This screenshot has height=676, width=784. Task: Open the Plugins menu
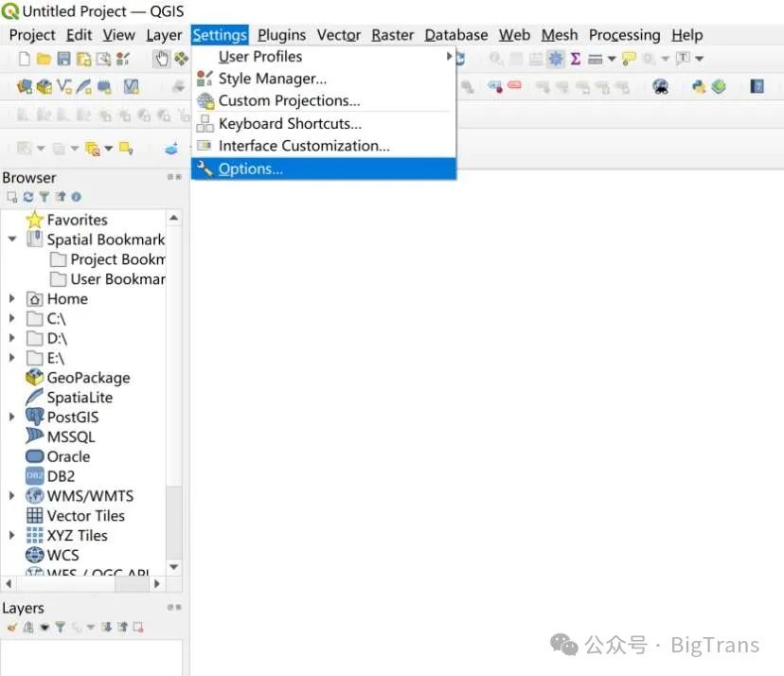pos(281,35)
